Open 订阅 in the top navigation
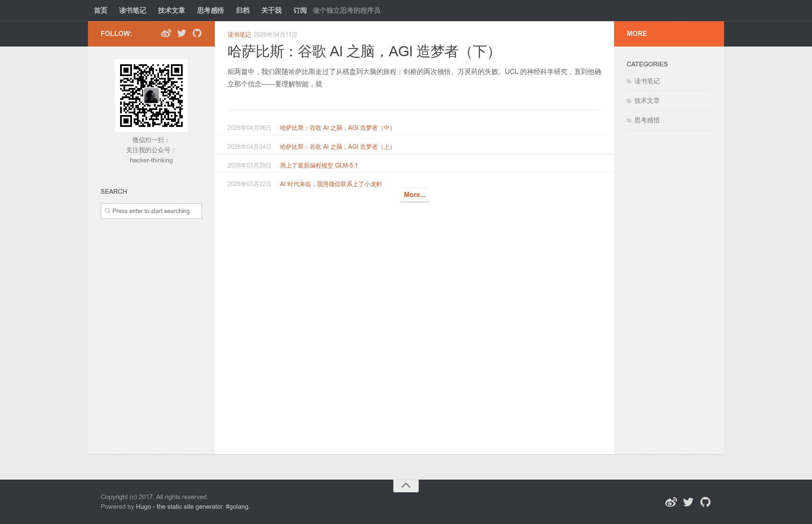The height and width of the screenshot is (524, 812). 300,11
